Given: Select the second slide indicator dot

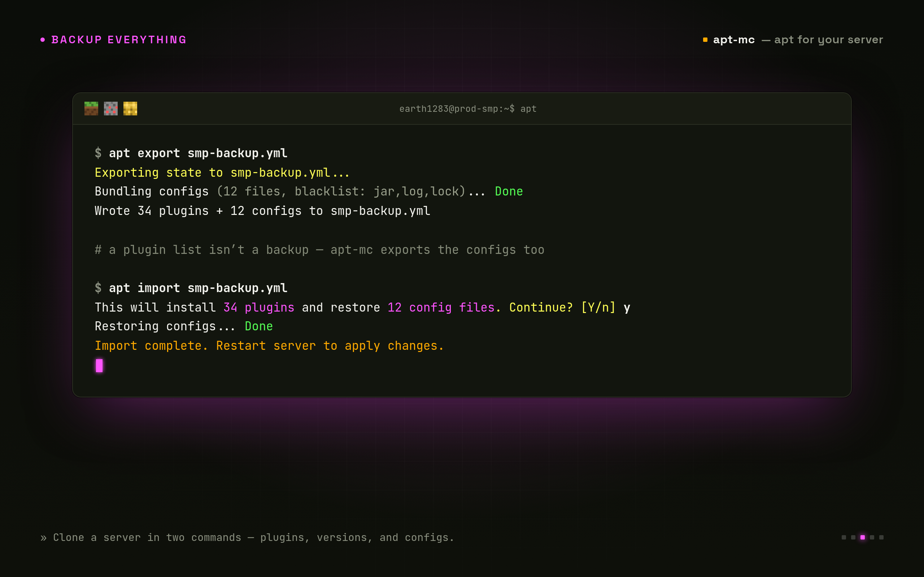Looking at the screenshot, I should pyautogui.click(x=853, y=537).
